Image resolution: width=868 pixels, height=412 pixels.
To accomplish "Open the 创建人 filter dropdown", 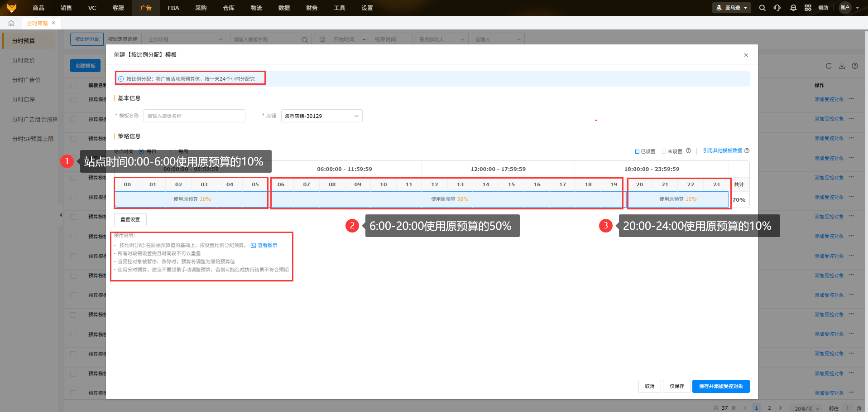I will pyautogui.click(x=498, y=39).
